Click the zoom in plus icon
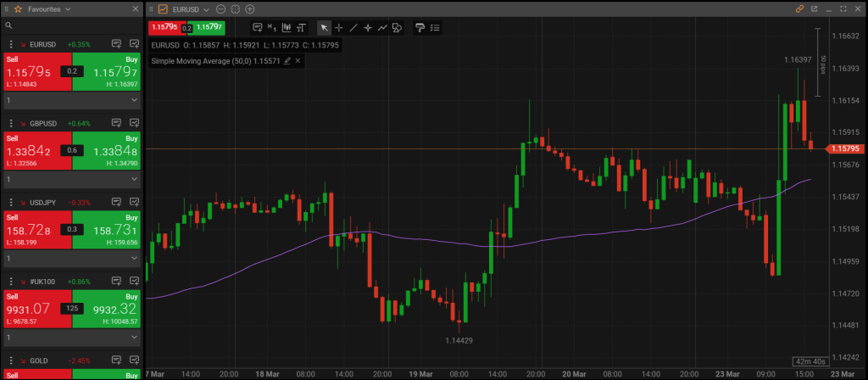This screenshot has width=868, height=380. tap(249, 8)
